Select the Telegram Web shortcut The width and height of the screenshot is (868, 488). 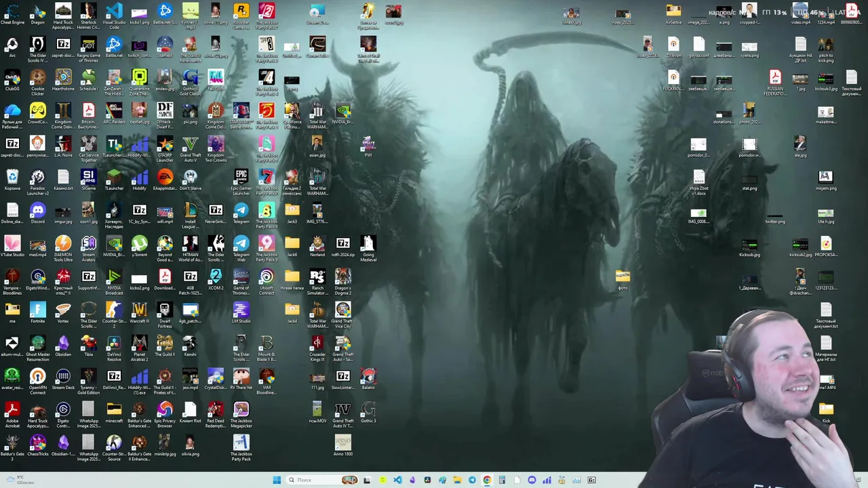(x=241, y=248)
